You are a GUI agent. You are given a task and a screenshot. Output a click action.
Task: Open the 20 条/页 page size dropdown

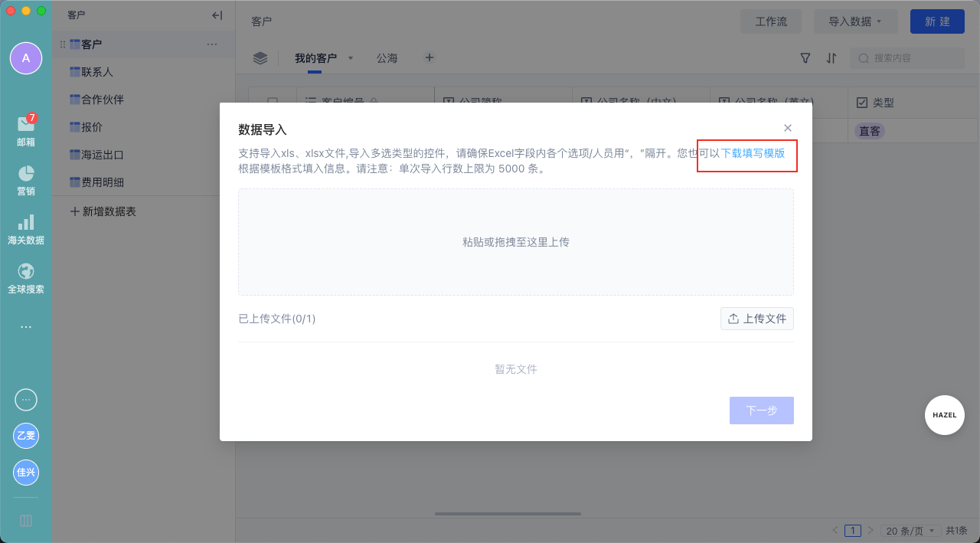pyautogui.click(x=910, y=530)
